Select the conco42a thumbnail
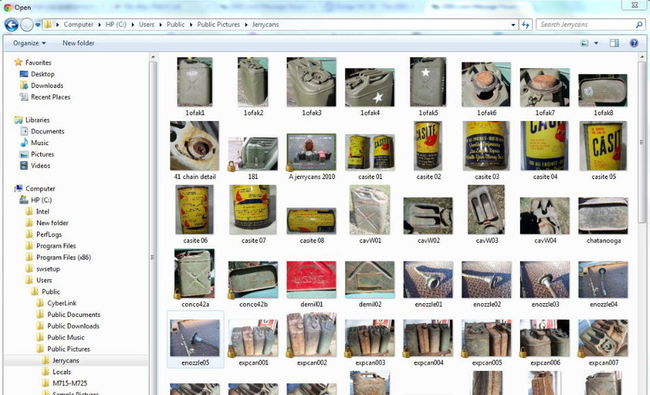This screenshot has width=650, height=395. click(x=194, y=273)
